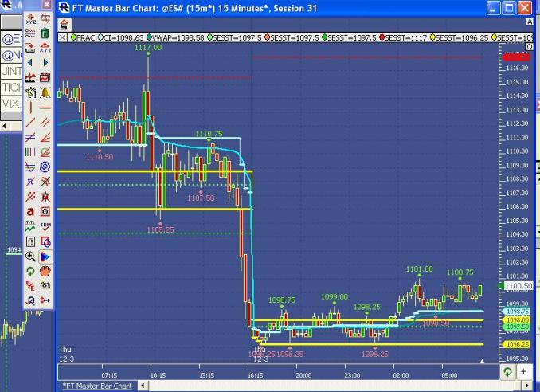This screenshot has height=392, width=540.
Task: Open the FT Master Bar Chart tab
Action: coord(97,386)
